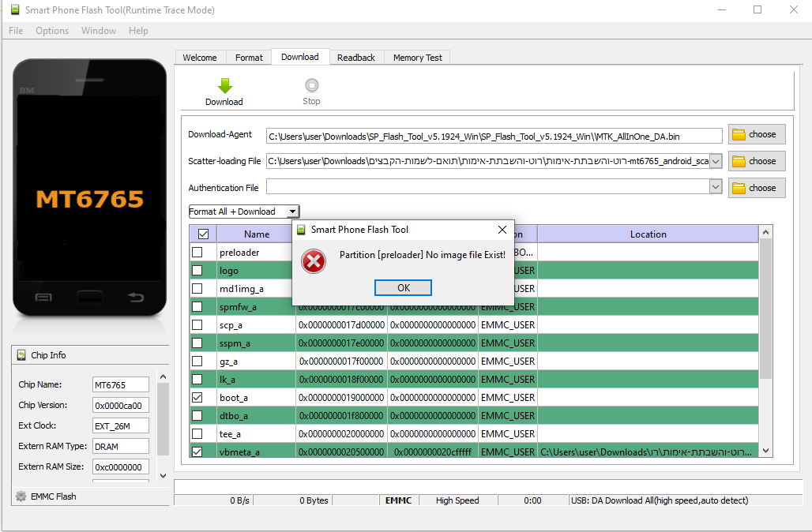Click the folder icon to choose Download-Agent
812x532 pixels.
coord(739,134)
